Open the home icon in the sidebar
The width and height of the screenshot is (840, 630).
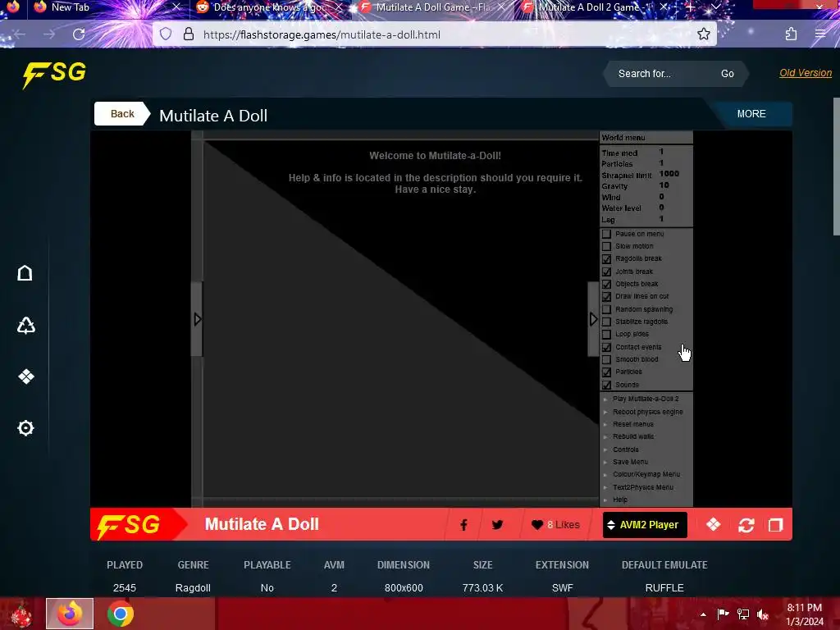(x=25, y=273)
